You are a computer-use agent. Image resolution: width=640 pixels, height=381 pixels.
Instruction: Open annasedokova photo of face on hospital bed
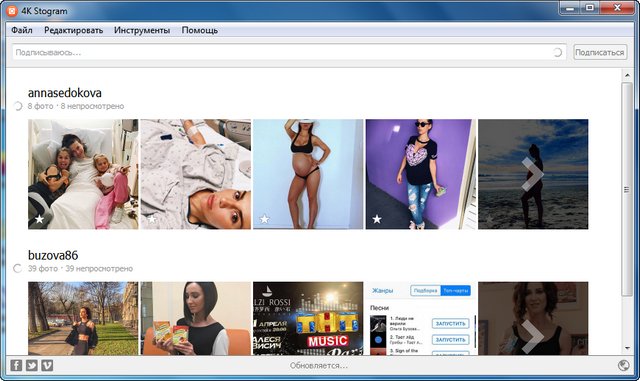pos(196,174)
